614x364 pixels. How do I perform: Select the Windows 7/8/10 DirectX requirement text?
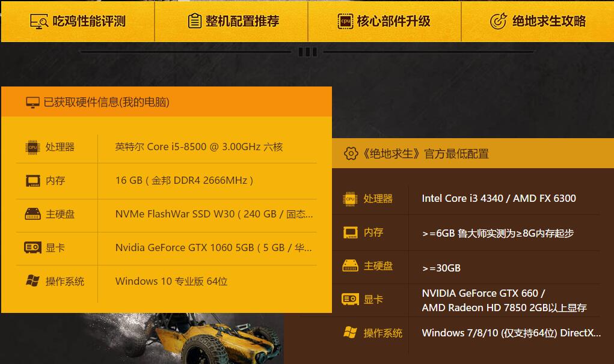pyautogui.click(x=511, y=333)
